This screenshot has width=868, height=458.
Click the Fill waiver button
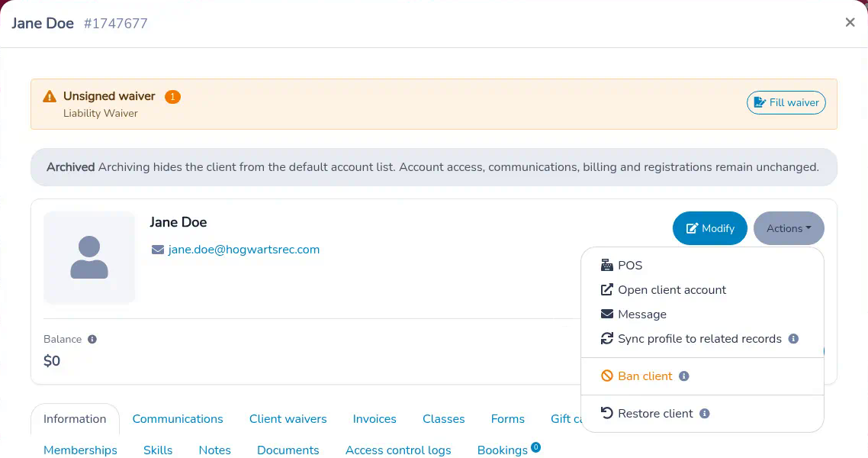[x=786, y=102]
